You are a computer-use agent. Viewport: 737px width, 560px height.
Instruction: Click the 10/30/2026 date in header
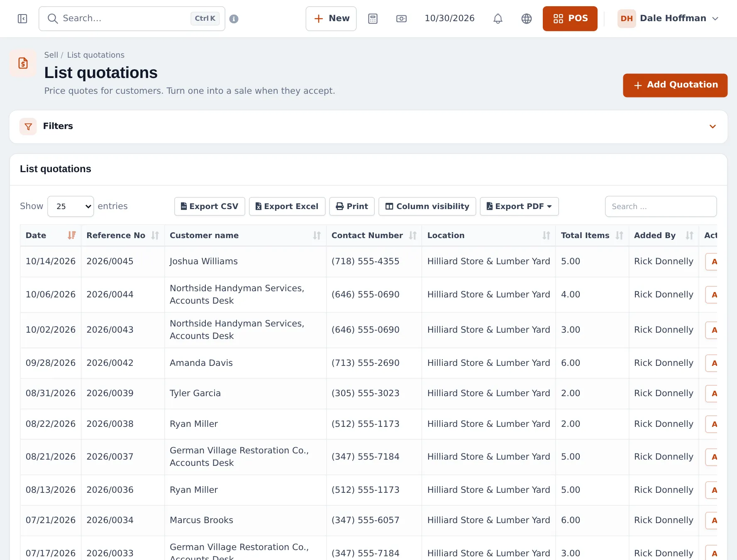(449, 18)
